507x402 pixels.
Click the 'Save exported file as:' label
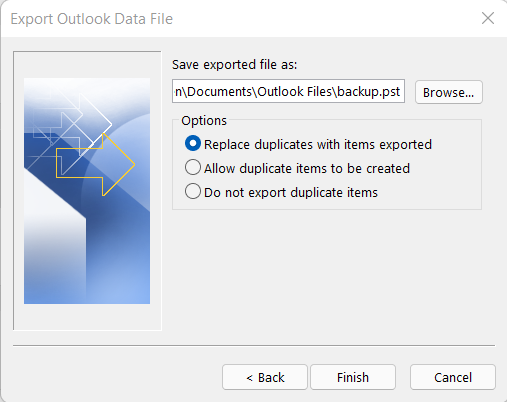pyautogui.click(x=234, y=64)
